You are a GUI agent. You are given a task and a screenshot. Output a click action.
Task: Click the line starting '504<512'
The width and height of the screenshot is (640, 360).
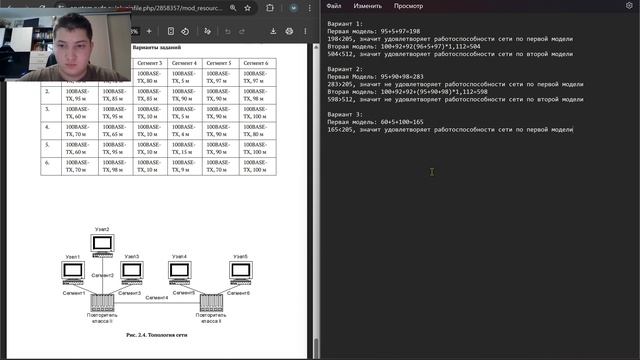450,54
